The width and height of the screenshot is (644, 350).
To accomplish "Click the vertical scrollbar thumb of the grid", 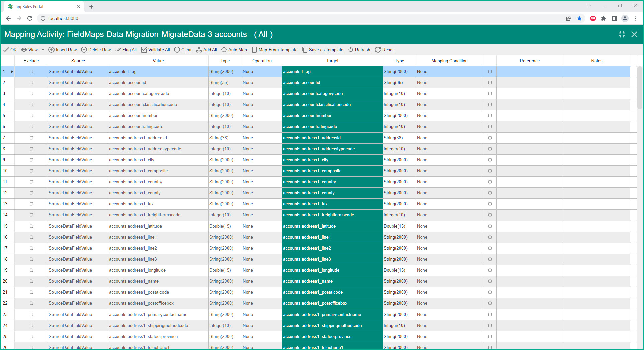I will (640, 88).
